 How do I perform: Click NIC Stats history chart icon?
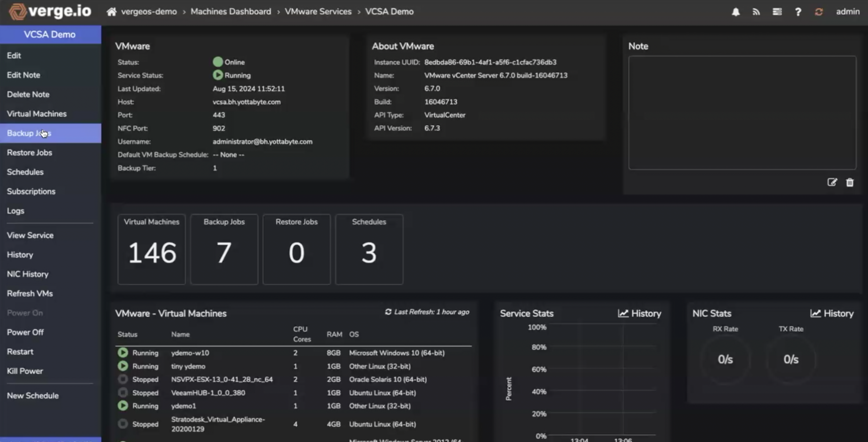pos(815,313)
